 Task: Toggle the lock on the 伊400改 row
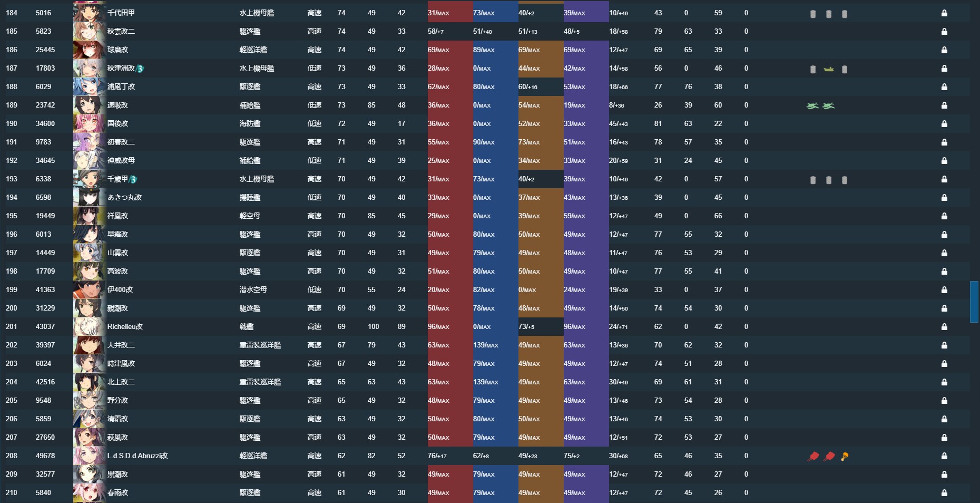point(944,289)
